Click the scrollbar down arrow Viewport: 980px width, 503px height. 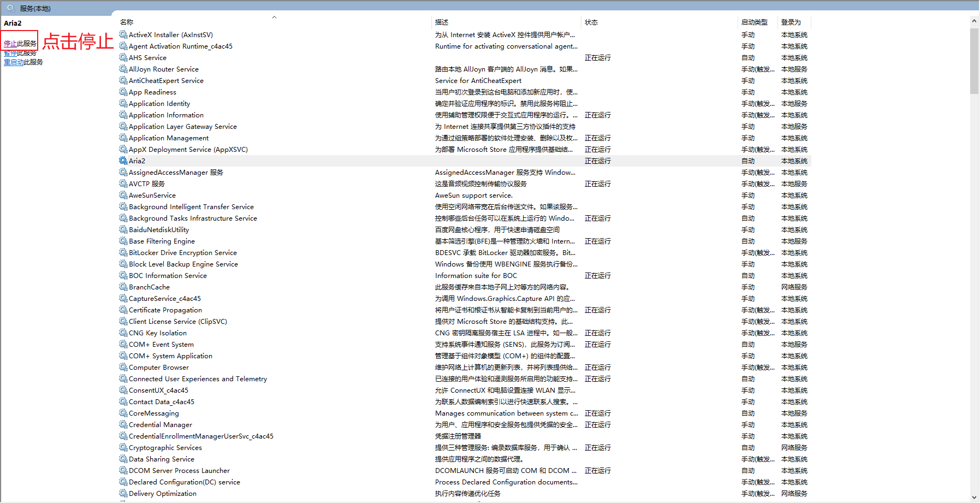click(974, 498)
